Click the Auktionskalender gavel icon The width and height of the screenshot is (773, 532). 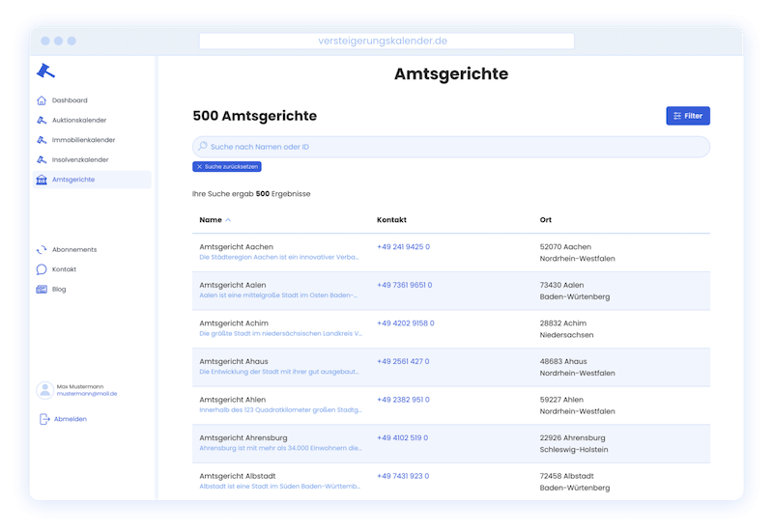pyautogui.click(x=42, y=121)
